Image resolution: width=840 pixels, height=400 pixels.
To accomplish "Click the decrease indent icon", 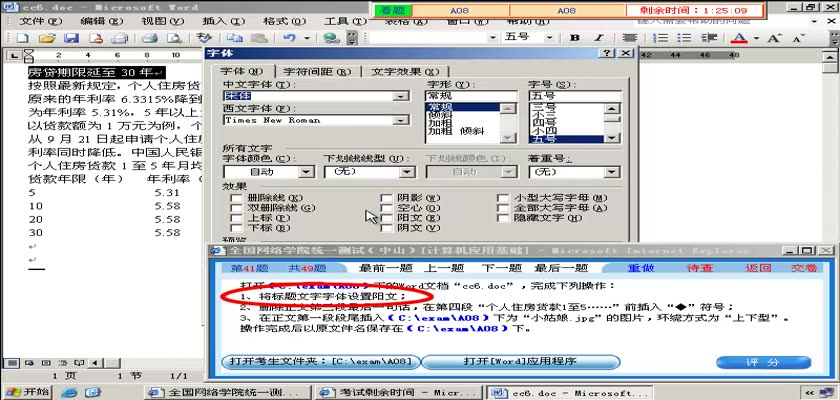I will [x=709, y=38].
